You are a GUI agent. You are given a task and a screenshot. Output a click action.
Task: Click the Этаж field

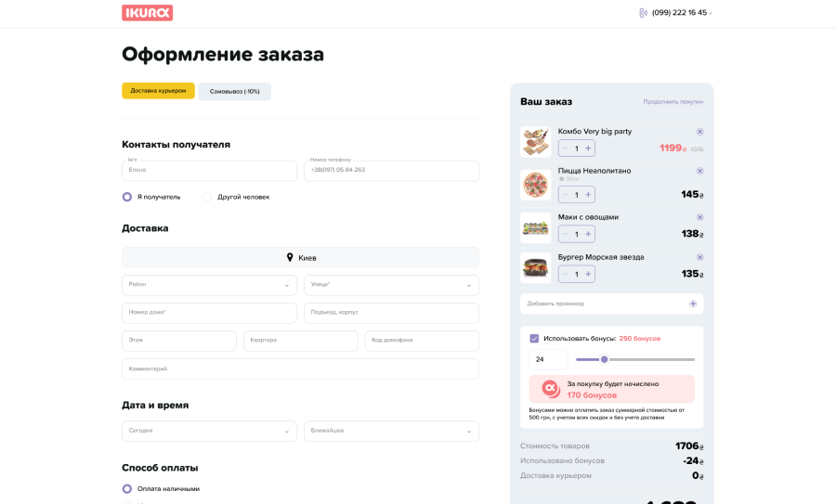point(179,341)
